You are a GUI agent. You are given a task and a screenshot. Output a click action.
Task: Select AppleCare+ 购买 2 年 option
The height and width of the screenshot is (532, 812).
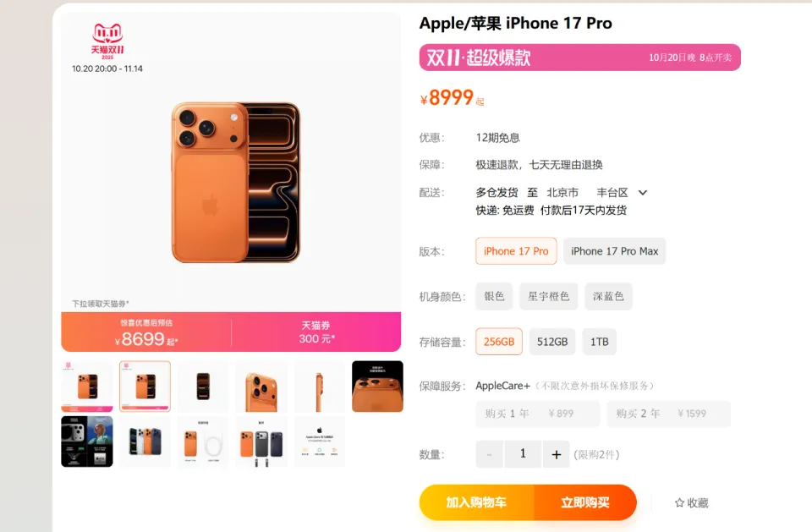tap(668, 414)
